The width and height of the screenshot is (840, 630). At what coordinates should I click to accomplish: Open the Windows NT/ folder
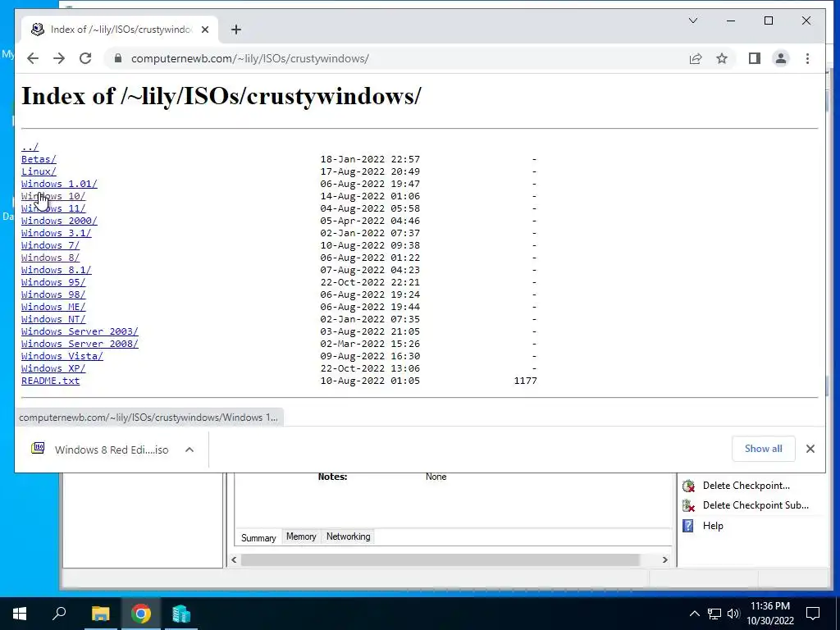click(53, 319)
